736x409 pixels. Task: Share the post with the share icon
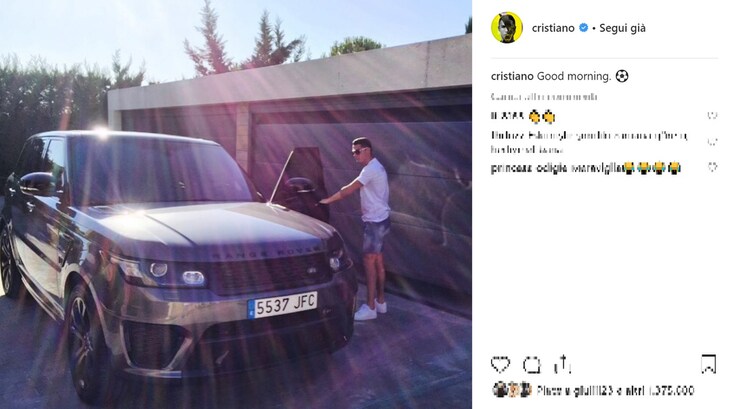click(x=562, y=364)
